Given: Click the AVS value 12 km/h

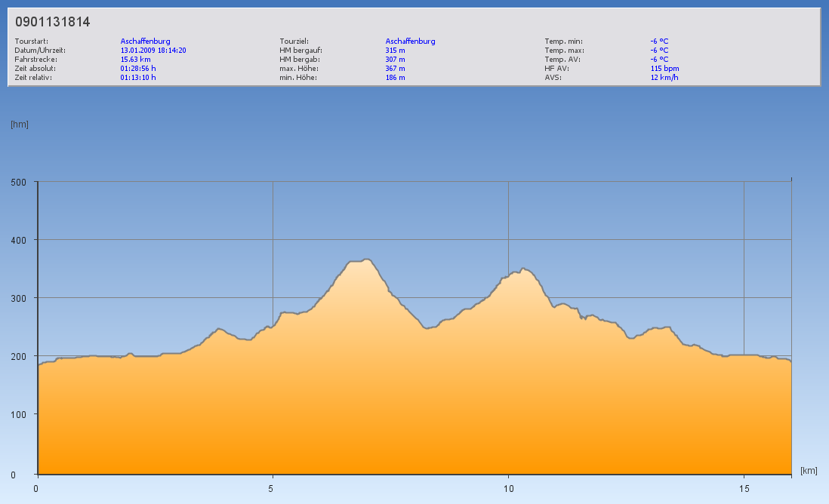Looking at the screenshot, I should tap(662, 77).
